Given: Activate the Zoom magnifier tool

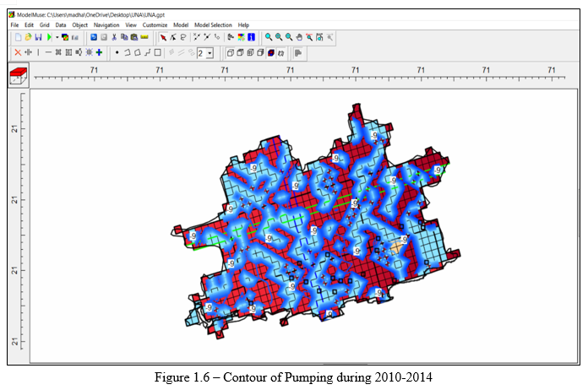Looking at the screenshot, I should coord(269,37).
